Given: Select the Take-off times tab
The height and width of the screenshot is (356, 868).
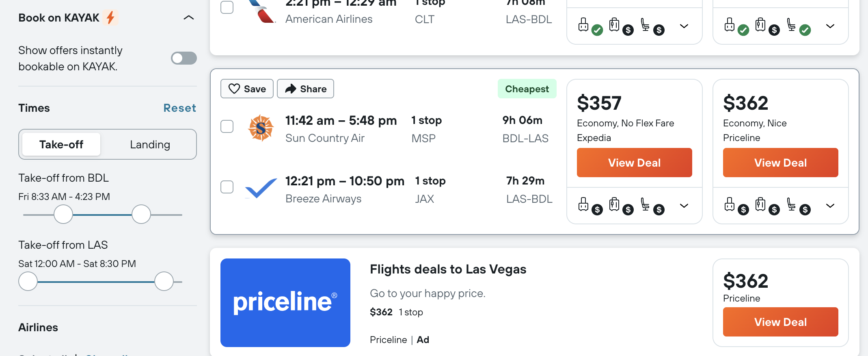Looking at the screenshot, I should coord(61,144).
